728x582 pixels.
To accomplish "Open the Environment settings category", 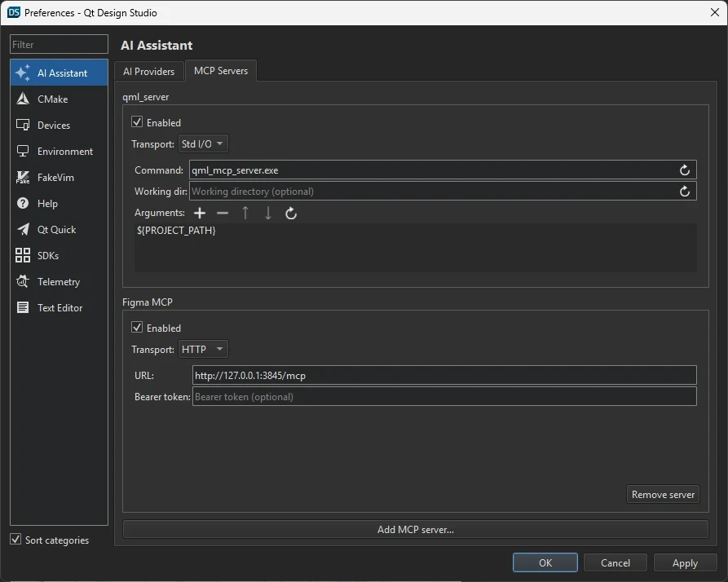I will pos(23,151).
